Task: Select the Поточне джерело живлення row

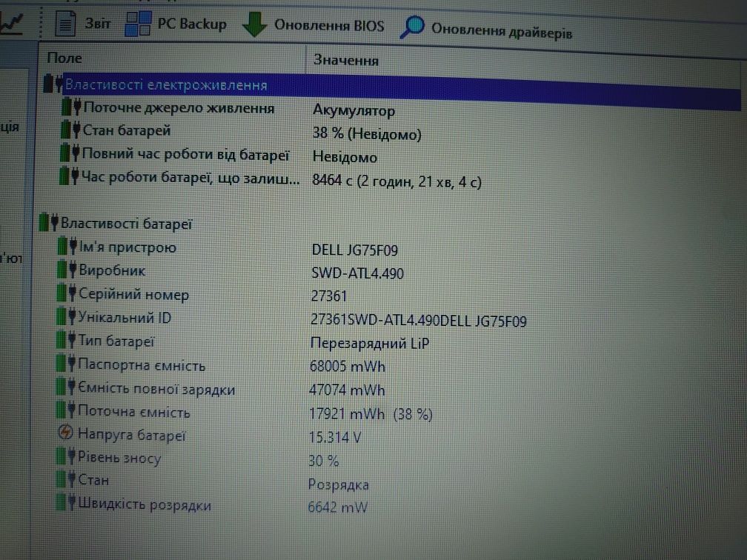Action: (x=179, y=107)
